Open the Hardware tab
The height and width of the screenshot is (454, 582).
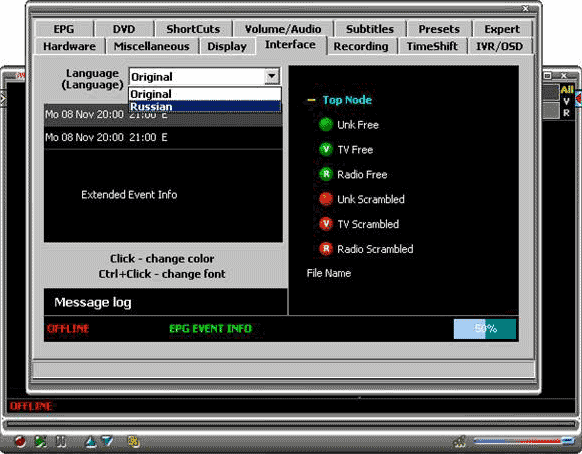[x=69, y=46]
